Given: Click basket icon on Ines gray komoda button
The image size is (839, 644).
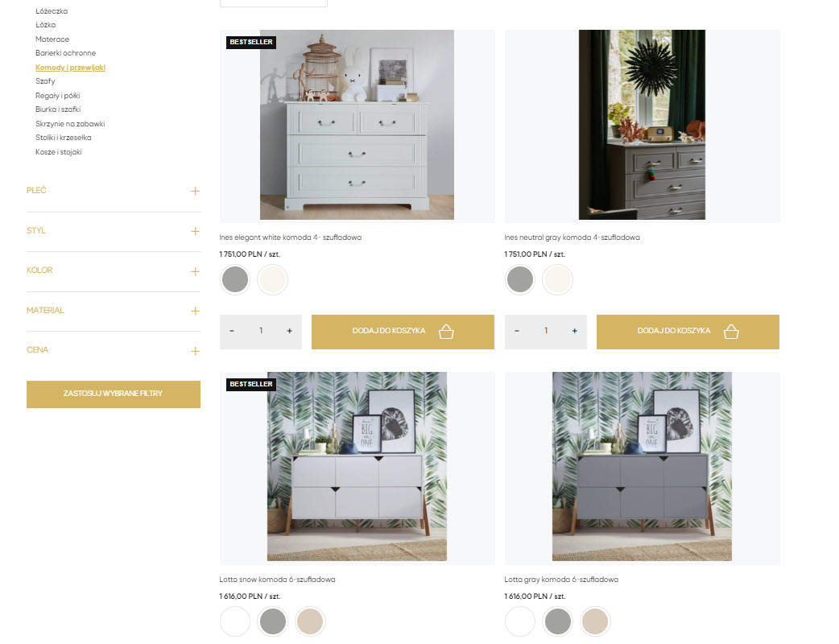Looking at the screenshot, I should tap(731, 332).
